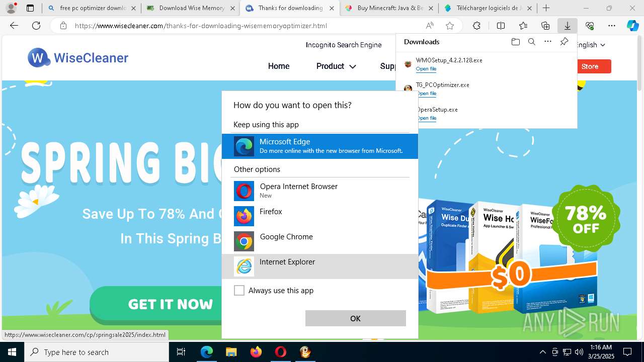Select Microsoft Edge in the dialog
This screenshot has width=644, height=362.
320,146
